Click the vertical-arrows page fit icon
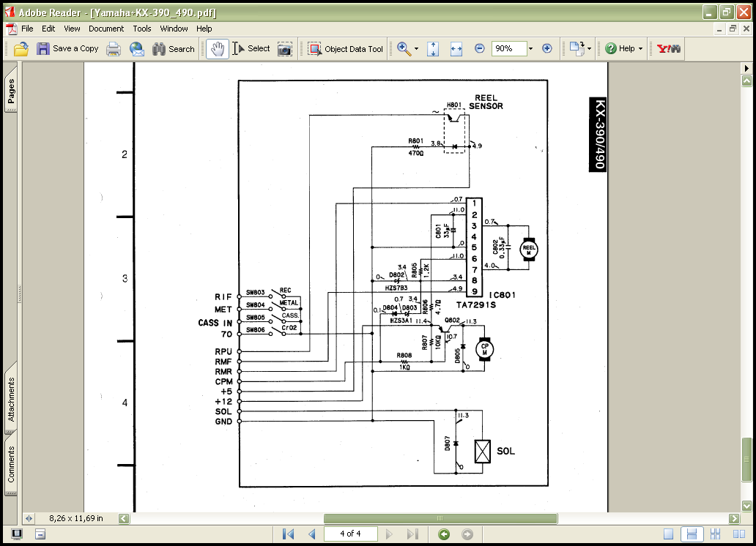756x546 pixels. tap(433, 49)
